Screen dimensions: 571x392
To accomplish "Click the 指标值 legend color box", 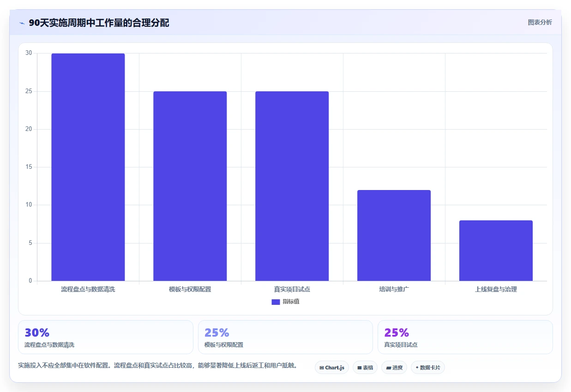I will [276, 302].
